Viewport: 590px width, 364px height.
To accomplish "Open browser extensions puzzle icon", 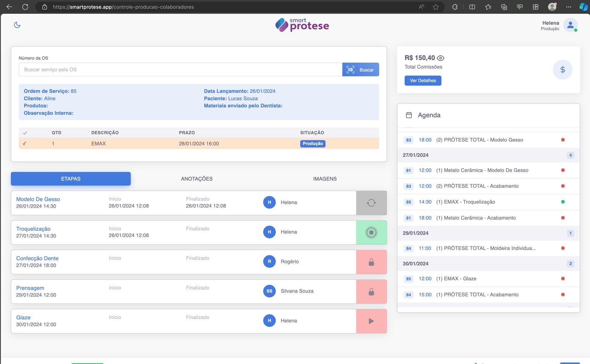I will (x=455, y=7).
